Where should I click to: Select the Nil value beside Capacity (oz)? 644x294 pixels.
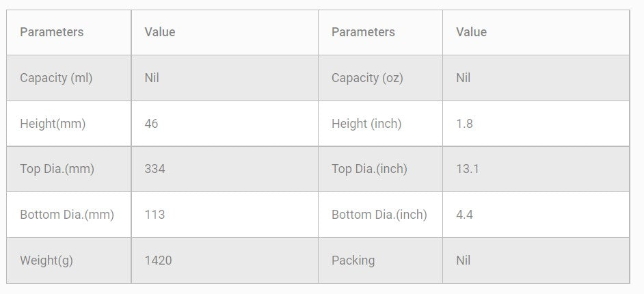coord(464,78)
